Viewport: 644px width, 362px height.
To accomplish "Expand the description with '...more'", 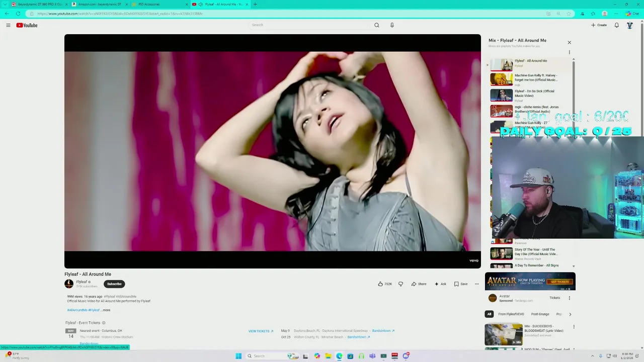I will [105, 310].
